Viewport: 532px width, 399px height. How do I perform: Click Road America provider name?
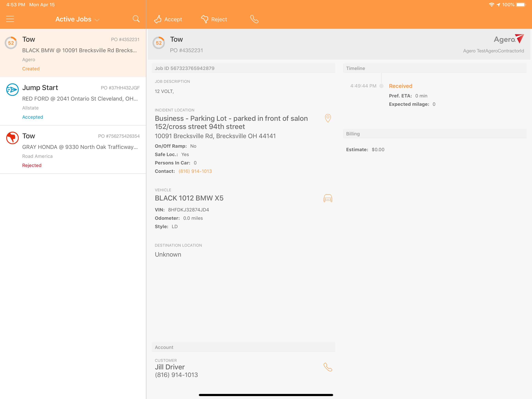pos(37,156)
